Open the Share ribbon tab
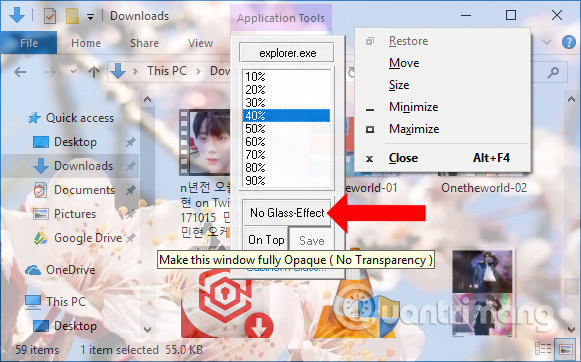Image resolution: width=581 pixels, height=362 pixels. (144, 43)
